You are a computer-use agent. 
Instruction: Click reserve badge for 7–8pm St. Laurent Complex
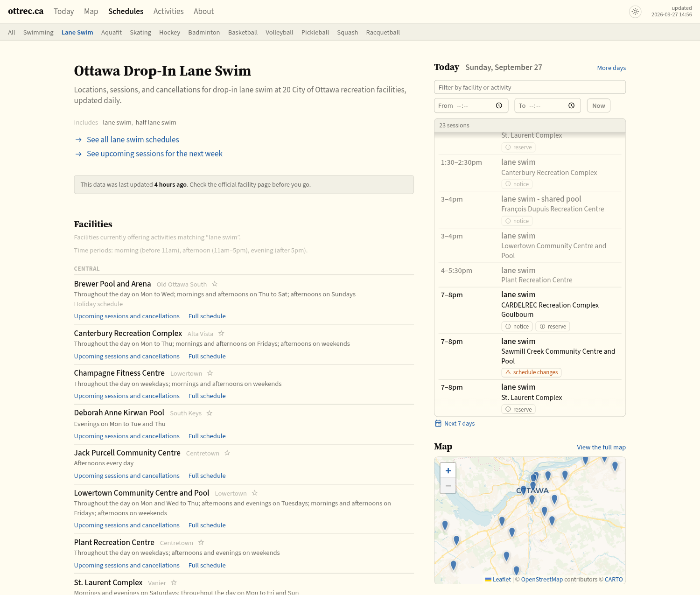coord(518,409)
